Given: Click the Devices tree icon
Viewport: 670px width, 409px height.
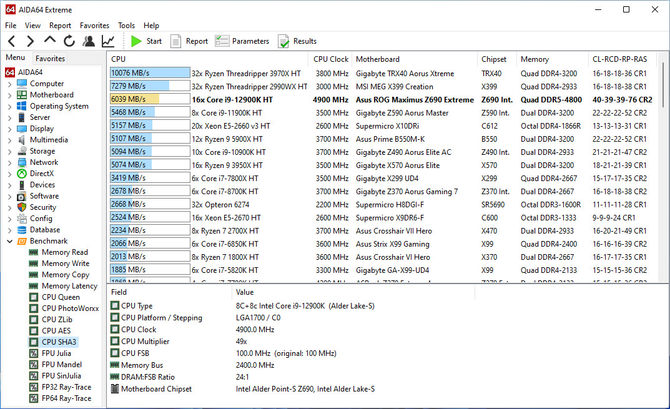Looking at the screenshot, I should tap(22, 185).
